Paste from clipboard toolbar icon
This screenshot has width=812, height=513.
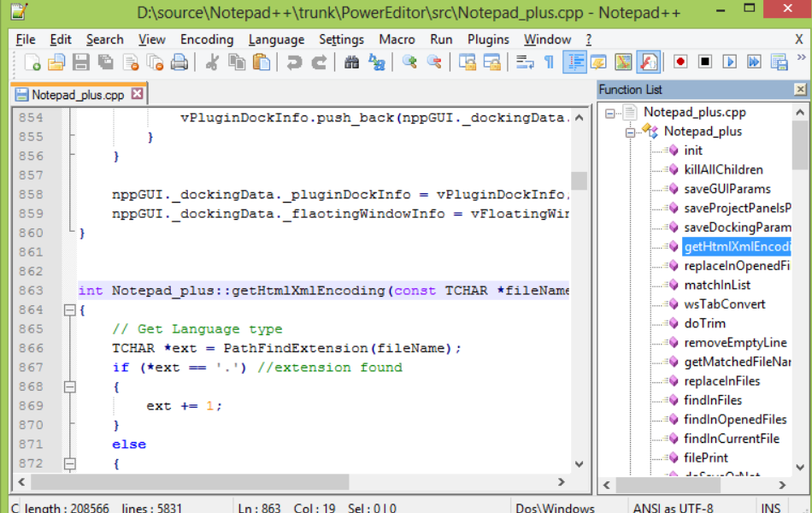click(x=262, y=62)
